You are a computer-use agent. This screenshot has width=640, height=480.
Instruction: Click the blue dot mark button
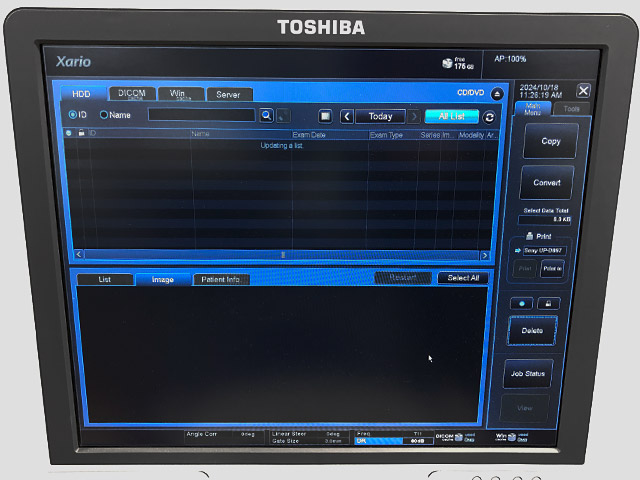pyautogui.click(x=522, y=304)
